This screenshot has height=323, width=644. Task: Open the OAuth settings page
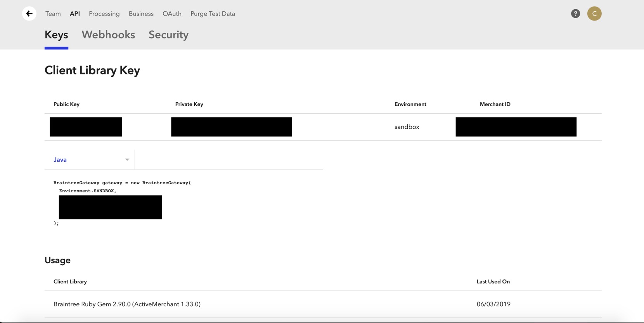172,14
